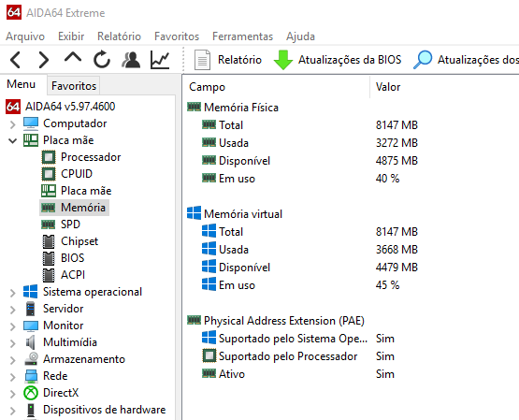
Task: Open the Relatório menu in the menu bar
Action: [119, 36]
